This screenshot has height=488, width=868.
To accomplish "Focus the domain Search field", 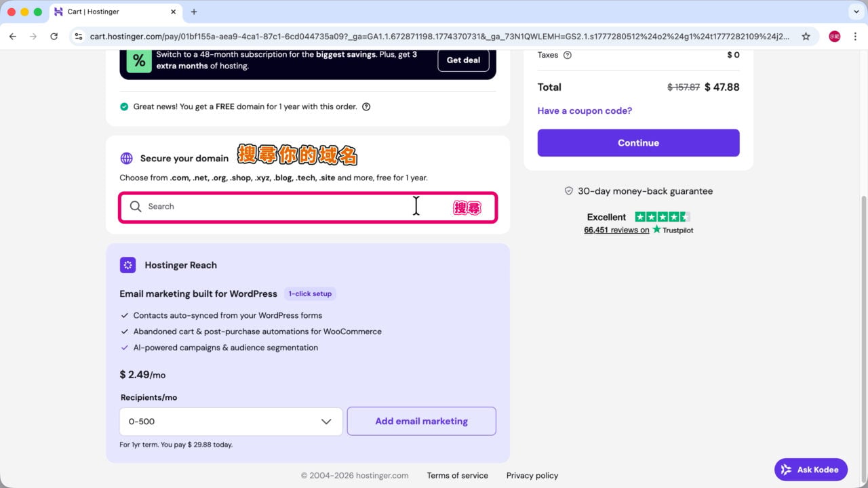I will point(308,207).
